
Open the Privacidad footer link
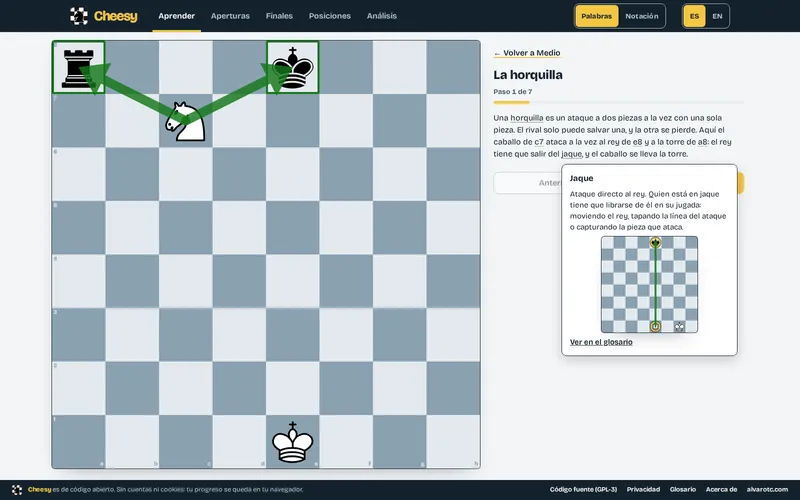tap(643, 490)
